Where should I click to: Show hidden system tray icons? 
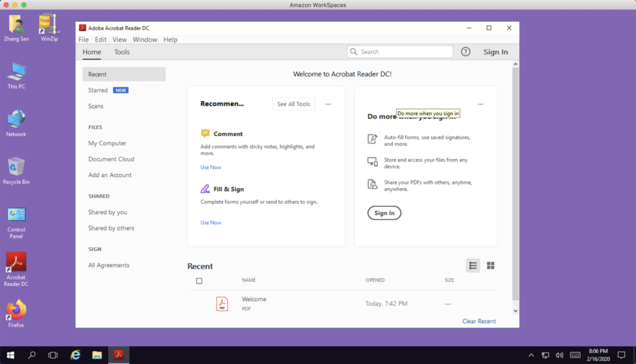point(531,355)
